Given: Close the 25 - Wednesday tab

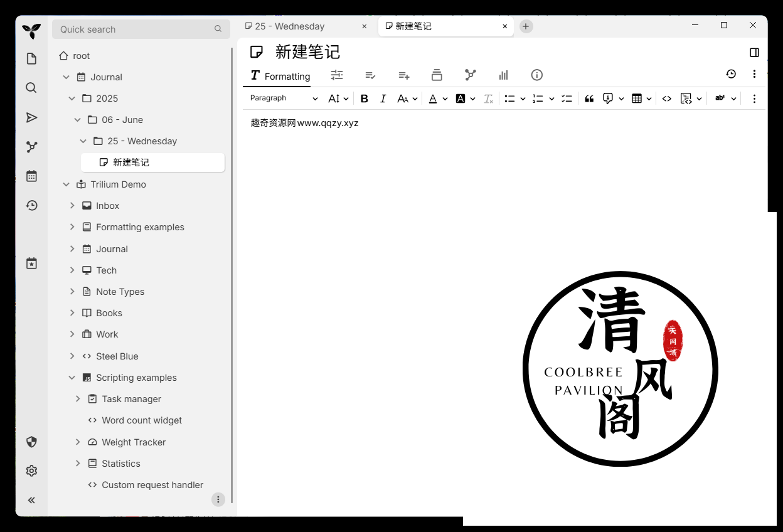Looking at the screenshot, I should [365, 26].
